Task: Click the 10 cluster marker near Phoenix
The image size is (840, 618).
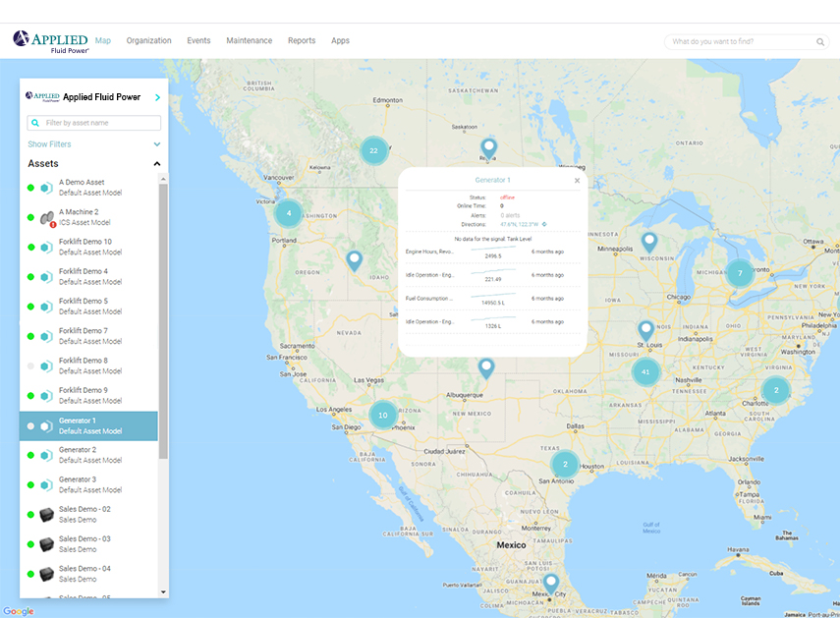Action: click(383, 415)
